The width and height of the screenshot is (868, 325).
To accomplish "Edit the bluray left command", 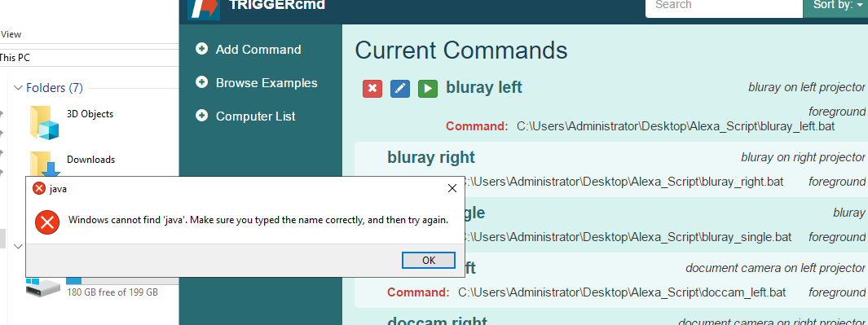I will [400, 89].
